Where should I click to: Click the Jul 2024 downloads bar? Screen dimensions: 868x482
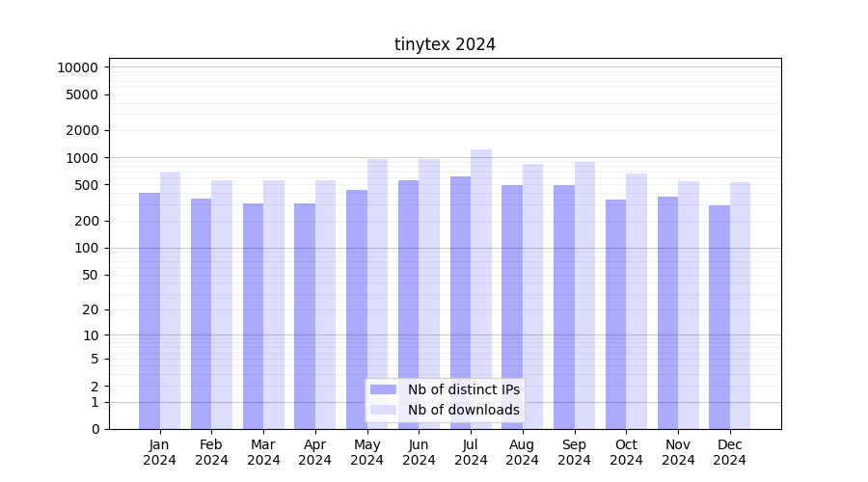481,289
